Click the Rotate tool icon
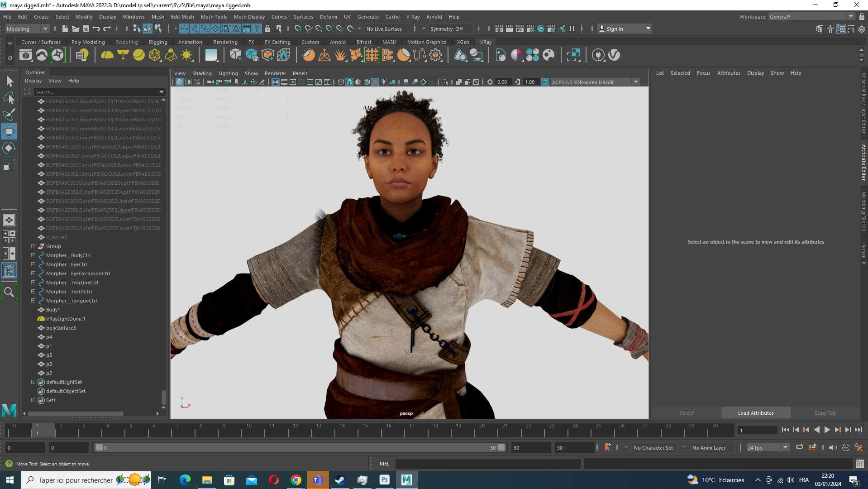The image size is (868, 489). [x=9, y=148]
